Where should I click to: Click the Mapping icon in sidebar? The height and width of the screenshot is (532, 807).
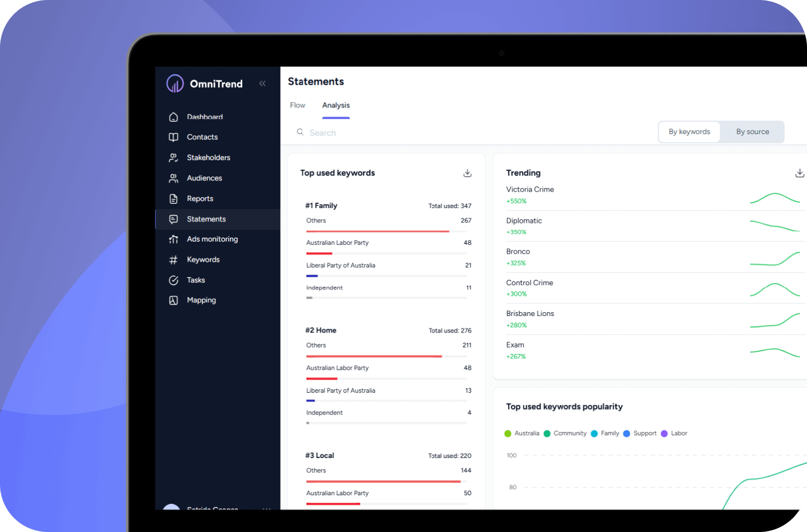click(x=174, y=301)
